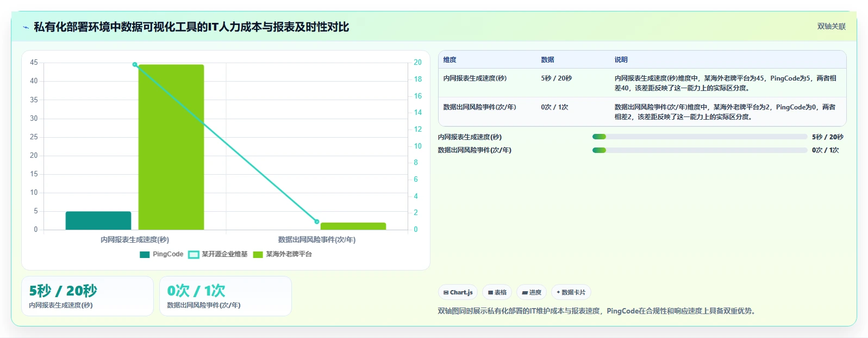Click progress label 数据出网风险事件(次/年)
Screen dimensions: 868x338
[x=474, y=150]
